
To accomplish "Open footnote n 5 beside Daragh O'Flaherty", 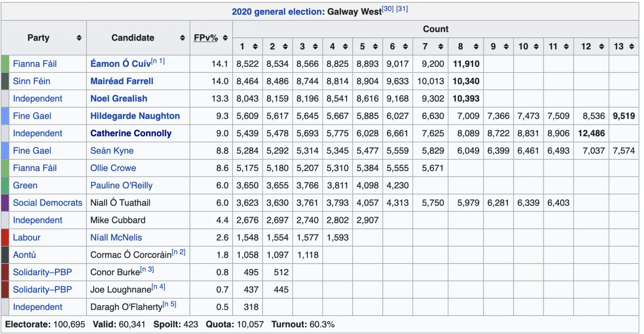I will pos(169,304).
